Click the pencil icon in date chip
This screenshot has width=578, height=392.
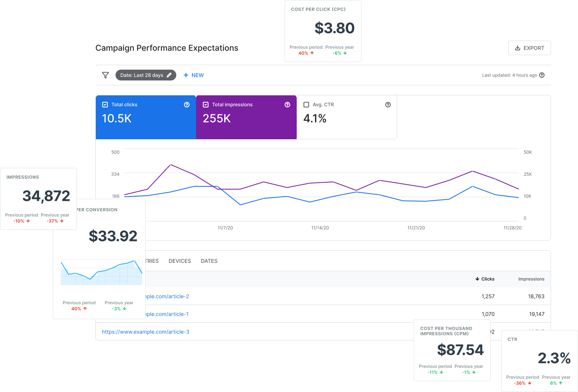(169, 75)
